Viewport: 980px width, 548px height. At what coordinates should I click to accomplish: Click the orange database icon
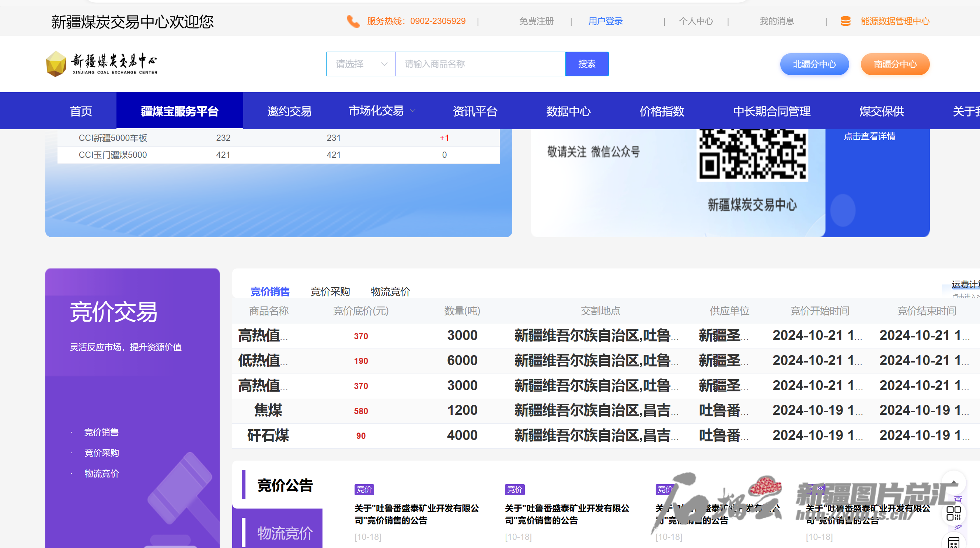[845, 21]
